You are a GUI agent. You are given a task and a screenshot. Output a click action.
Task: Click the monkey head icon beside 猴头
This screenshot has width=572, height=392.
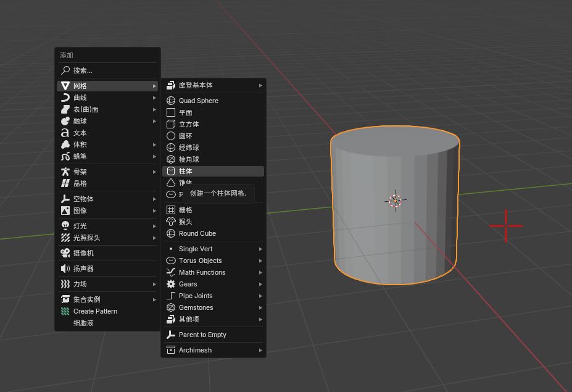point(171,222)
